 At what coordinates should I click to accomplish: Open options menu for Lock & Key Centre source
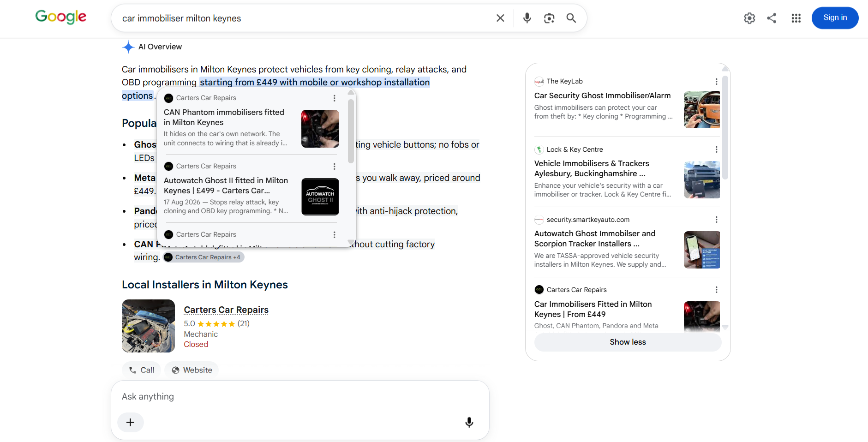(x=716, y=149)
